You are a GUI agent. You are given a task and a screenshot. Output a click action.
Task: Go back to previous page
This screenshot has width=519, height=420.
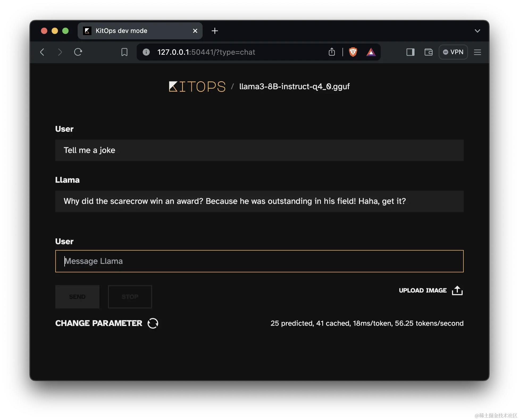(42, 52)
